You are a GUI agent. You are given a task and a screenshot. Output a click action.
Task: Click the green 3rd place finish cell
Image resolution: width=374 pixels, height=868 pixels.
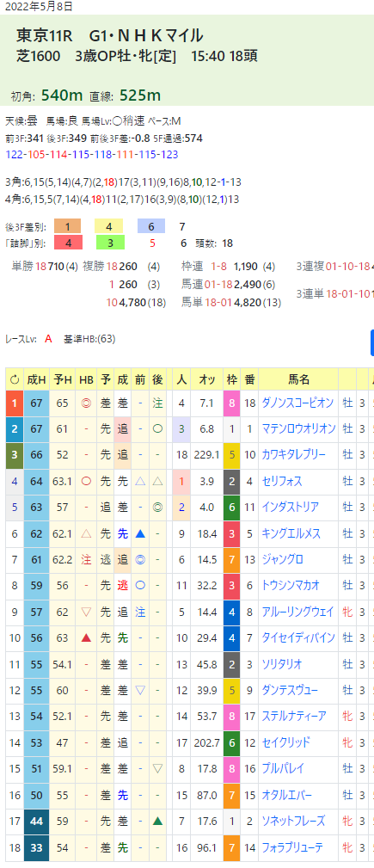tap(15, 455)
